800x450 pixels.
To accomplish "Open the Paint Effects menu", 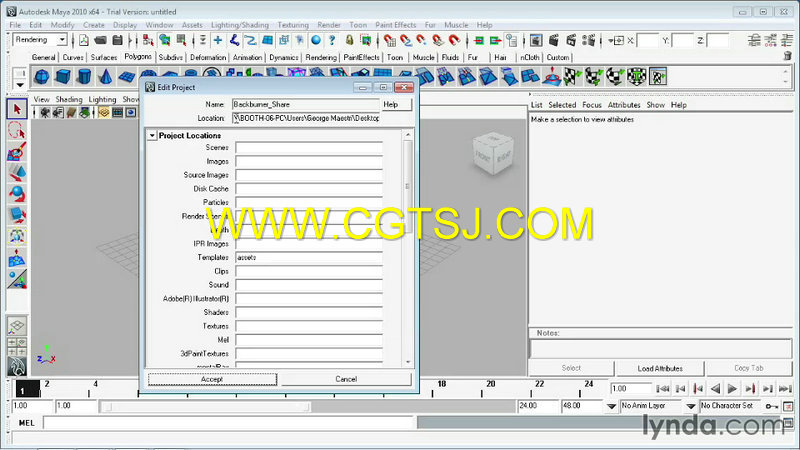I will tap(395, 25).
